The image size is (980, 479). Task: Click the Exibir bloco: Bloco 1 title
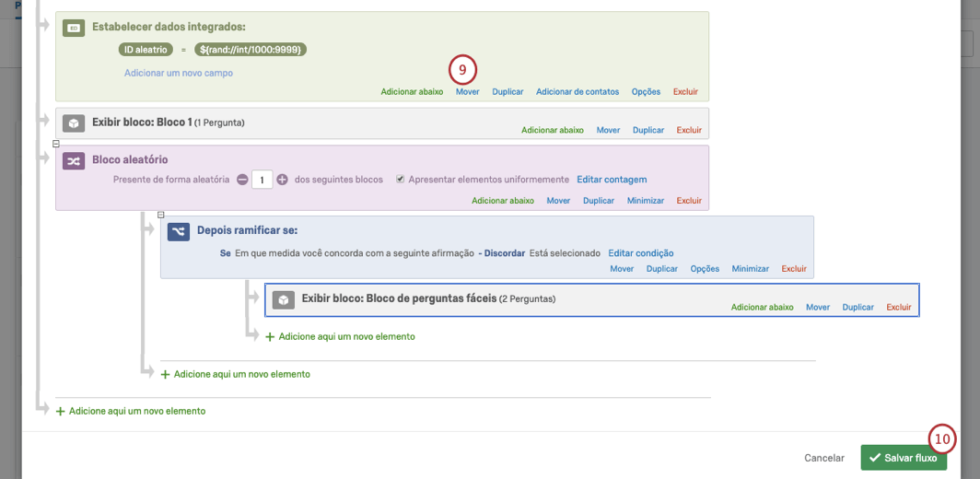tap(142, 123)
